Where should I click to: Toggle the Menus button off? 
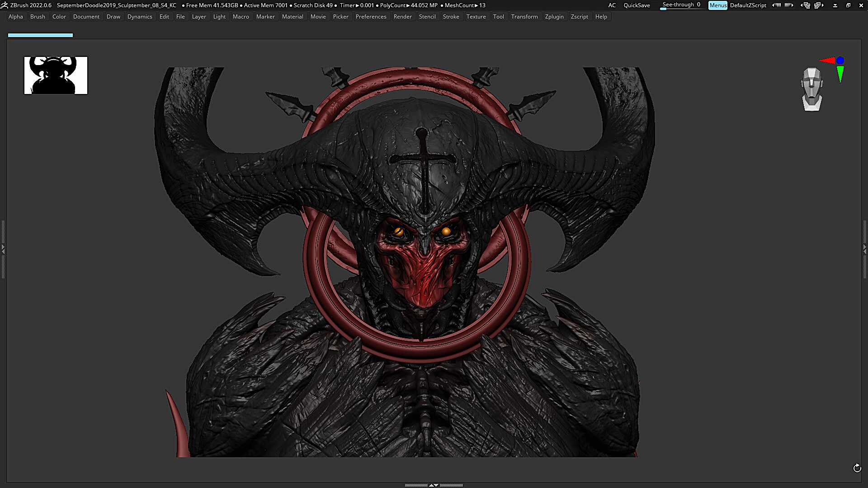click(x=718, y=5)
